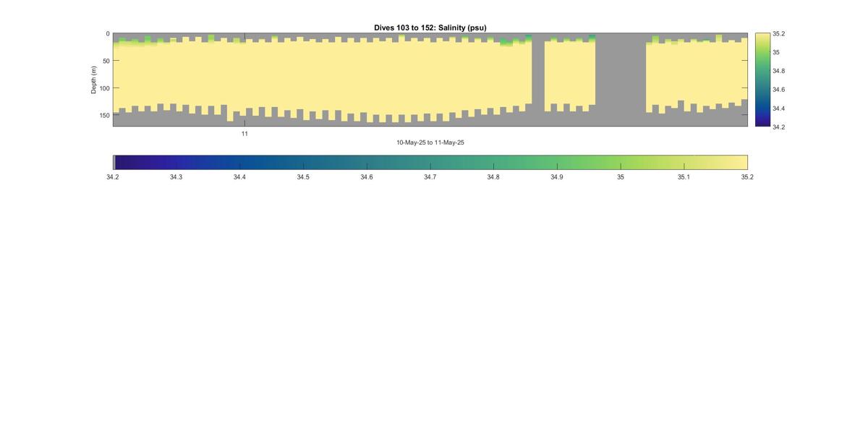Click depth axis tick label "150"
Image resolution: width=868 pixels, height=442 pixels.
[x=105, y=115]
